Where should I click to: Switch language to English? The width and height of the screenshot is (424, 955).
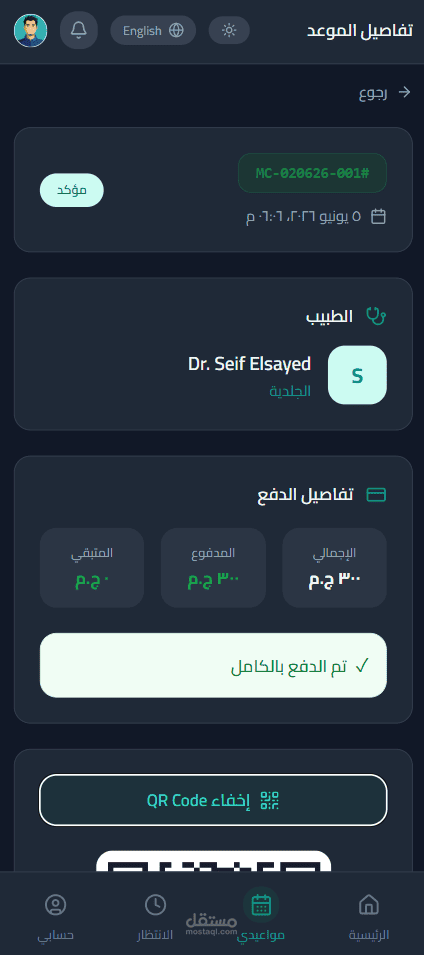[153, 30]
